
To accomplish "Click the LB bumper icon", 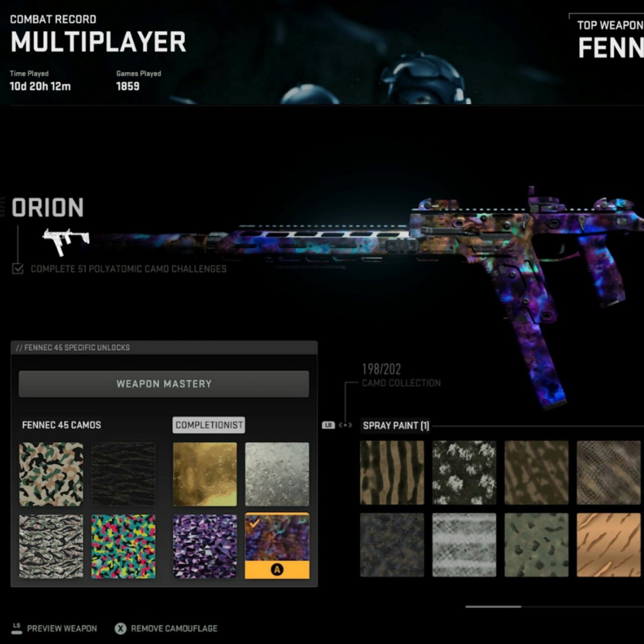I will pyautogui.click(x=328, y=426).
